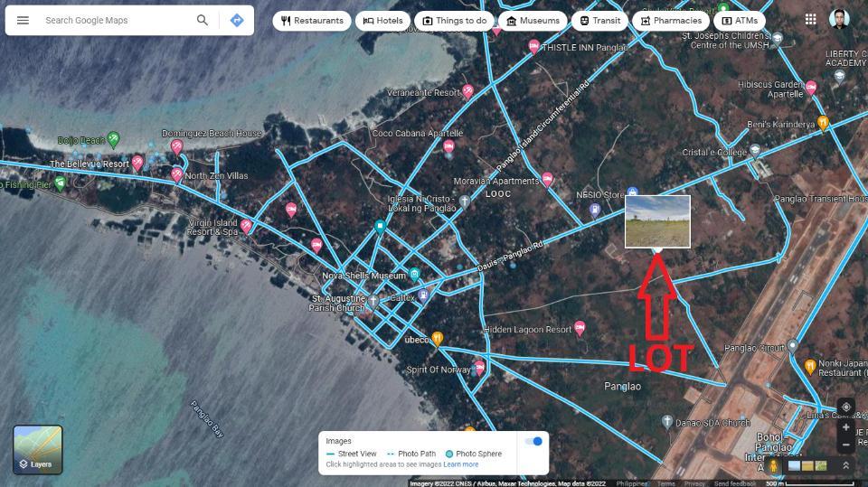Click the Nova Shells Museum marker

(x=414, y=274)
